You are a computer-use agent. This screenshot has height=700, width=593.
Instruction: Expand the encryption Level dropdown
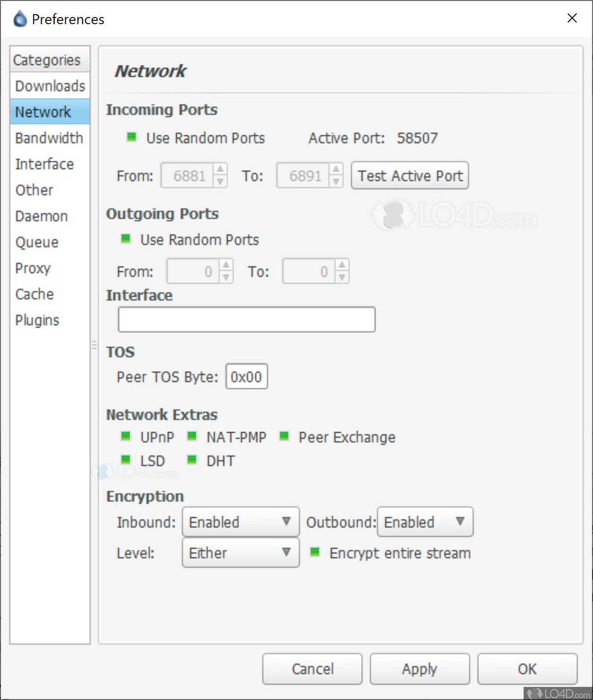(x=241, y=552)
